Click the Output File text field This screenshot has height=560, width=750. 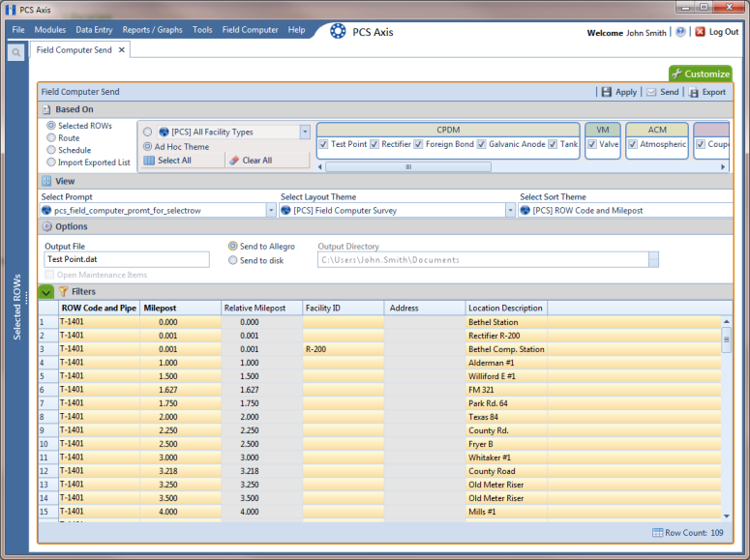point(127,259)
